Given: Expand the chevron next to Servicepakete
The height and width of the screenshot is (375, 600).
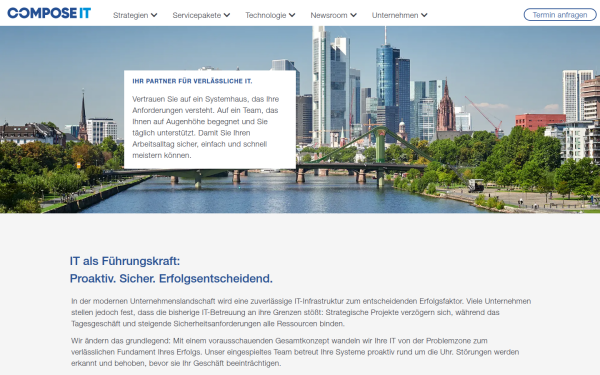Looking at the screenshot, I should point(227,15).
